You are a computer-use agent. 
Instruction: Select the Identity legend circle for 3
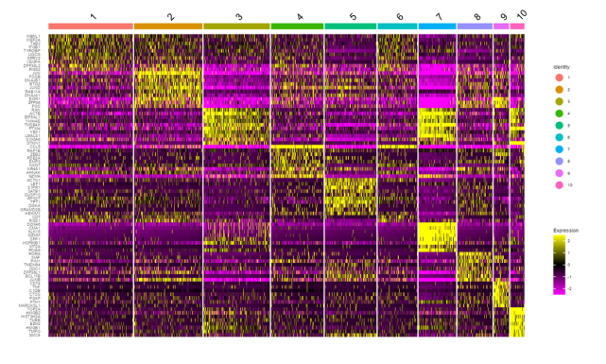[560, 101]
